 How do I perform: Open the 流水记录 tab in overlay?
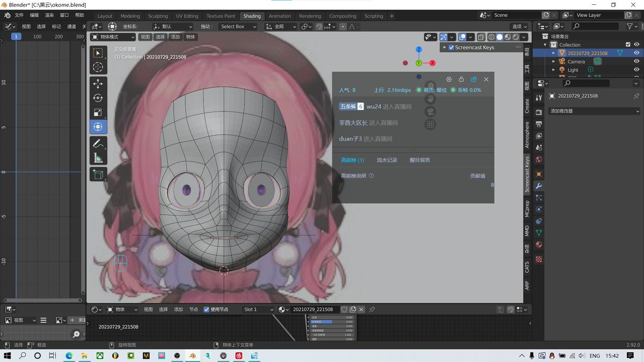click(386, 160)
